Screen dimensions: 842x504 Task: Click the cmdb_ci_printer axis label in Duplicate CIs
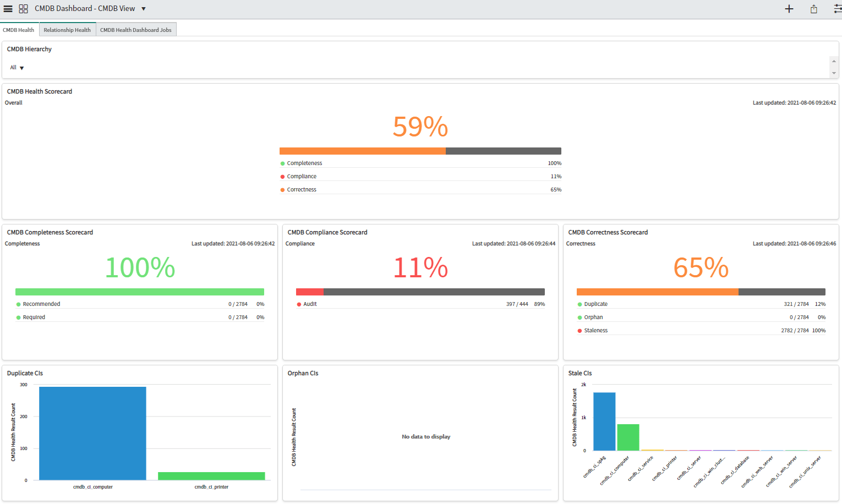tap(211, 487)
